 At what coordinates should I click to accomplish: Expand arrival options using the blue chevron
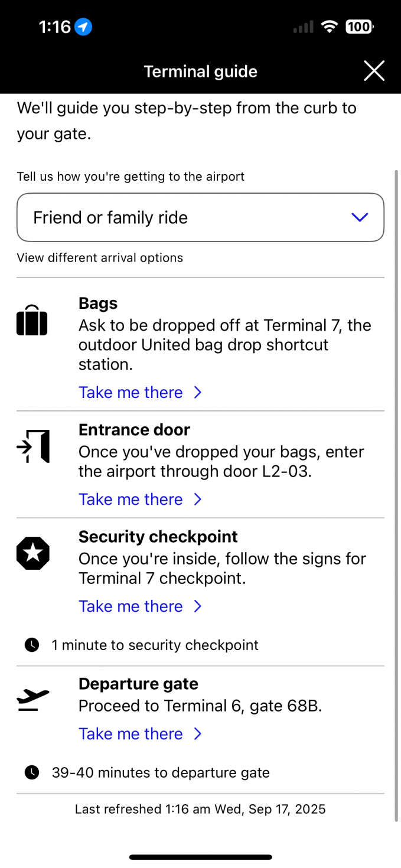[x=359, y=217]
